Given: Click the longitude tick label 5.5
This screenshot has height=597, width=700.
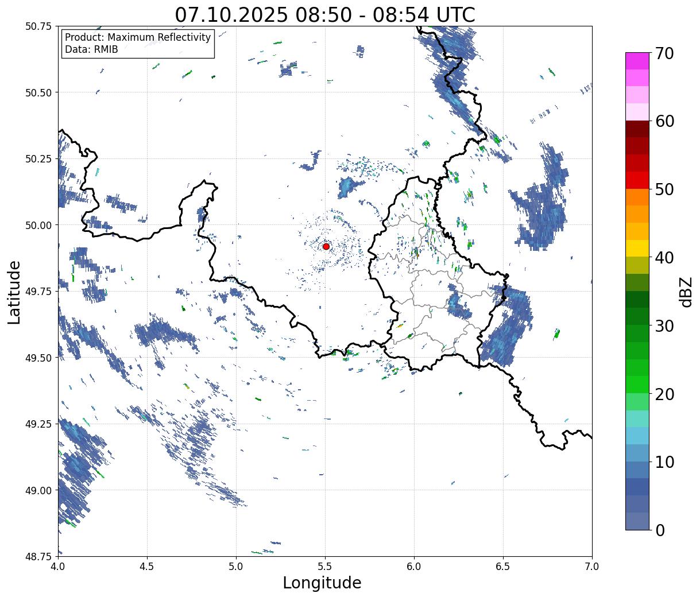Looking at the screenshot, I should pos(325,566).
